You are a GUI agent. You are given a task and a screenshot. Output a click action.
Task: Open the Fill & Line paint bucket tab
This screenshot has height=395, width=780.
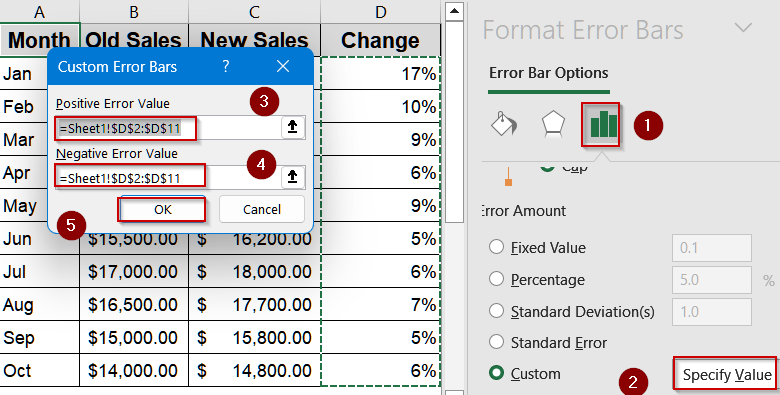(504, 124)
